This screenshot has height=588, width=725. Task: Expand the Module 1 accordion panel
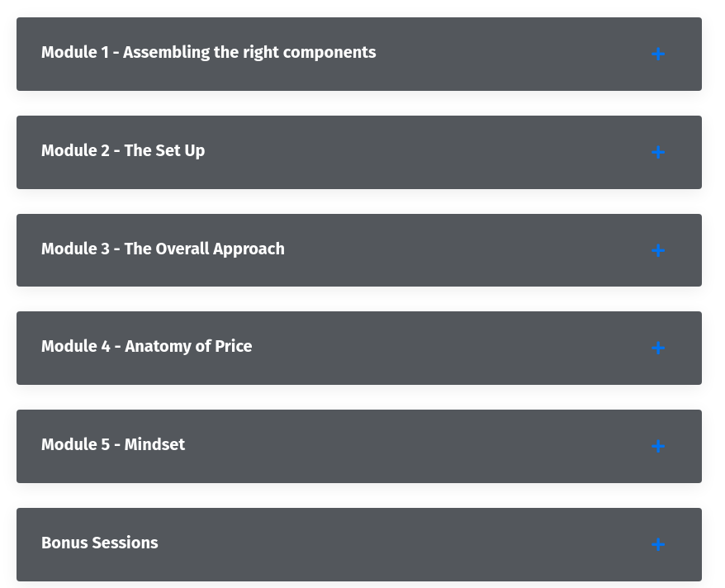tap(359, 55)
